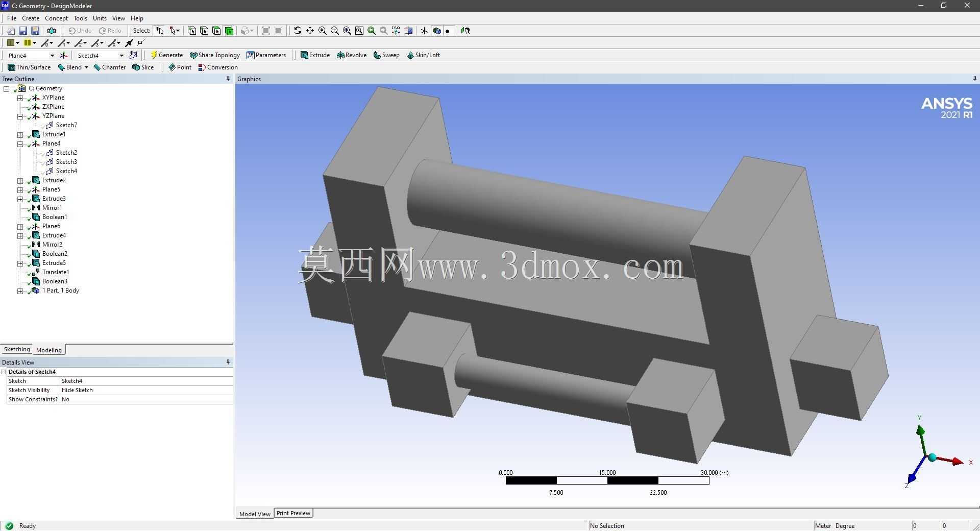Select Sketch7 in the tree
This screenshot has width=980, height=531.
pyautogui.click(x=66, y=125)
